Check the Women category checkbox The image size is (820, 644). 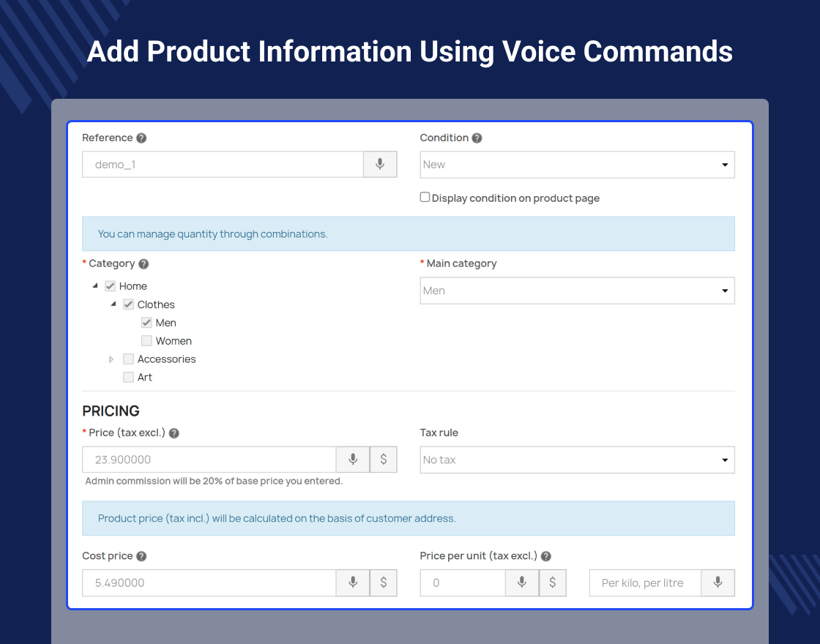click(146, 341)
